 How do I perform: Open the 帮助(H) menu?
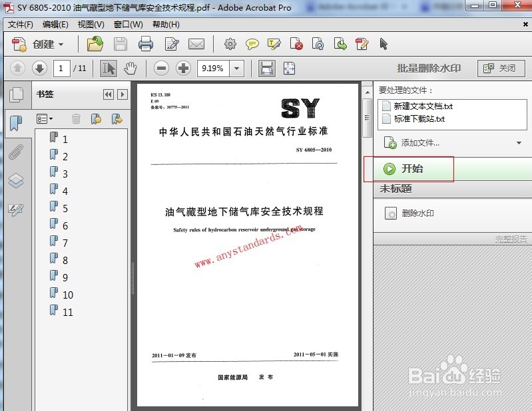166,25
